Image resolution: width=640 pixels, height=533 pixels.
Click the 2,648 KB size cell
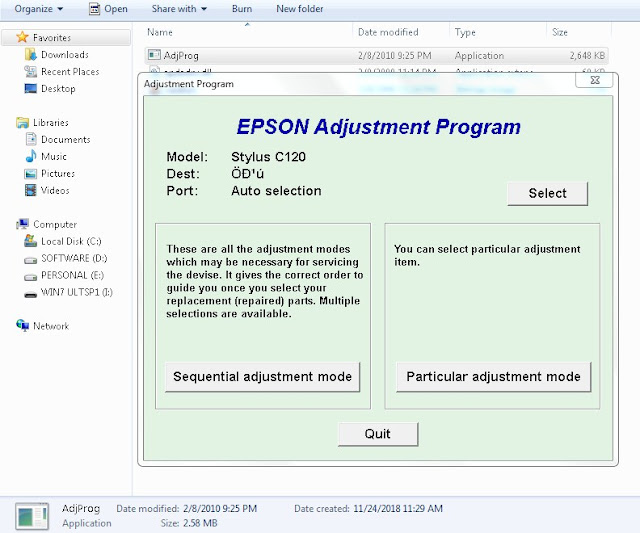click(x=587, y=56)
